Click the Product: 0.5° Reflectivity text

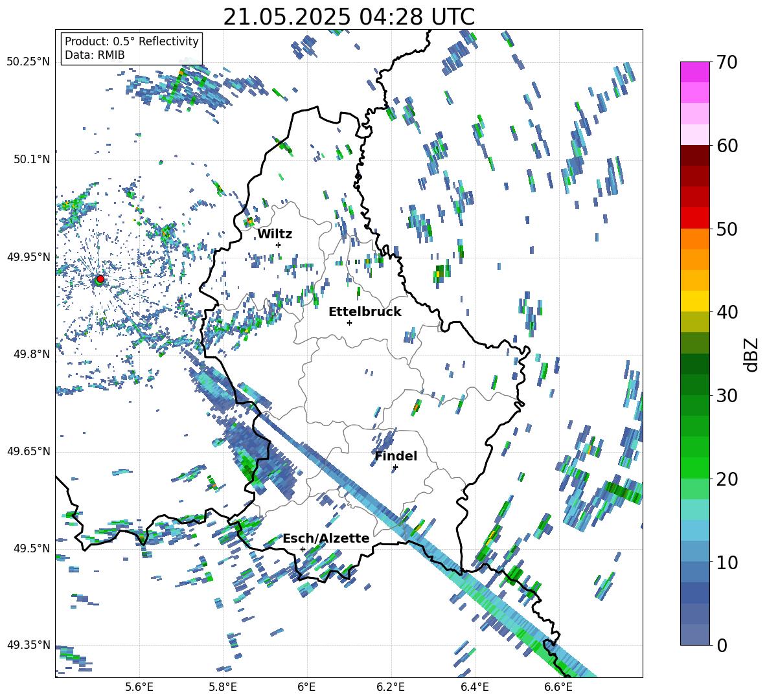click(x=132, y=41)
